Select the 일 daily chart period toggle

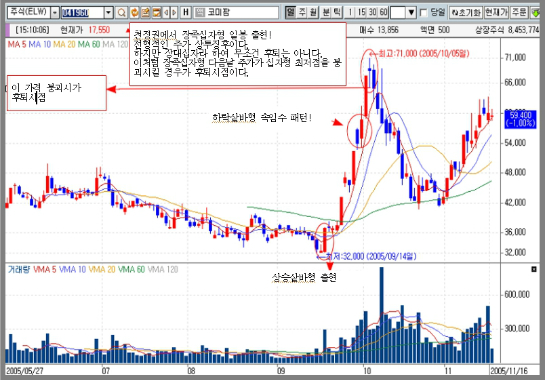pos(290,13)
